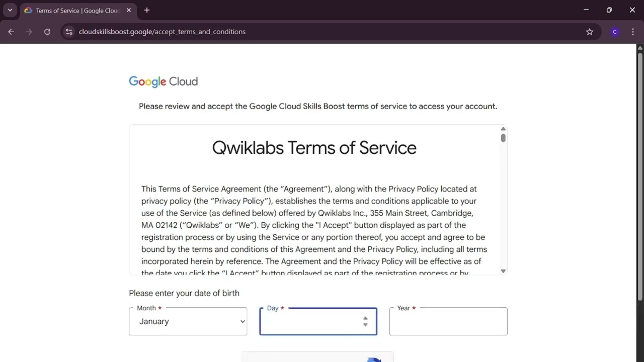
Task: Go back to the previous page
Action: coord(11,32)
